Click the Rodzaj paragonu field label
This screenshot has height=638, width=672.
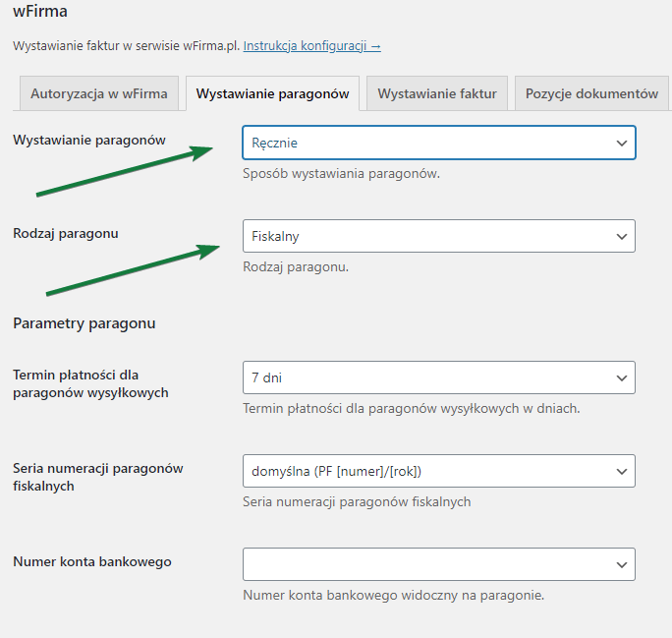tap(66, 234)
